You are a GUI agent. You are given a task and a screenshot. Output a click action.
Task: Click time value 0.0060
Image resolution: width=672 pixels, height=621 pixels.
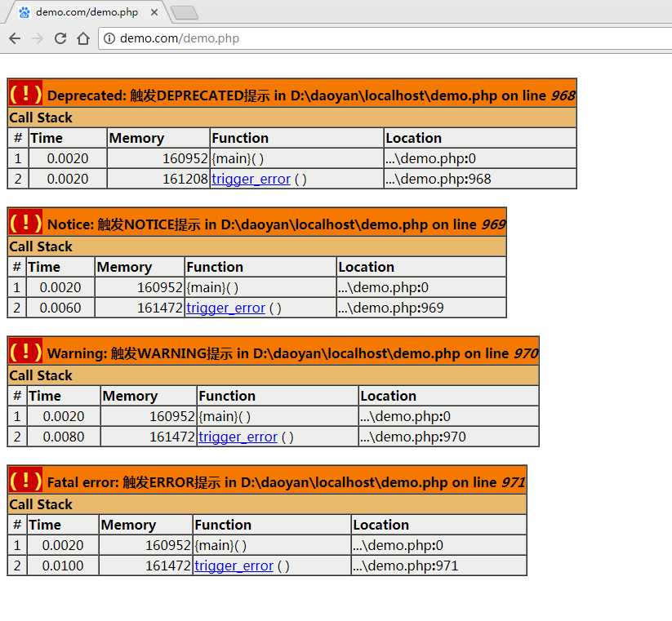click(60, 308)
